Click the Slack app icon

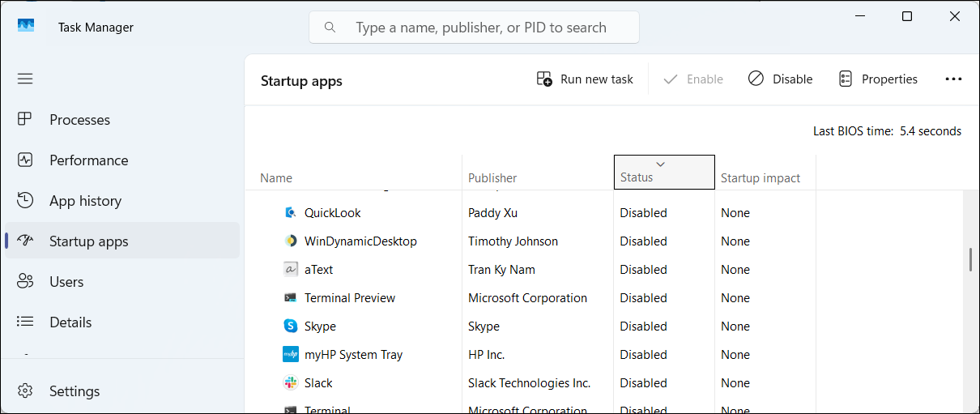pyautogui.click(x=291, y=383)
